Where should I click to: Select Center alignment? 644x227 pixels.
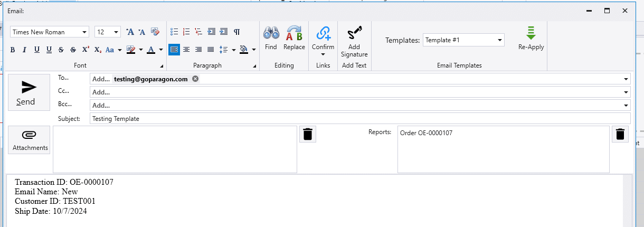coord(186,50)
